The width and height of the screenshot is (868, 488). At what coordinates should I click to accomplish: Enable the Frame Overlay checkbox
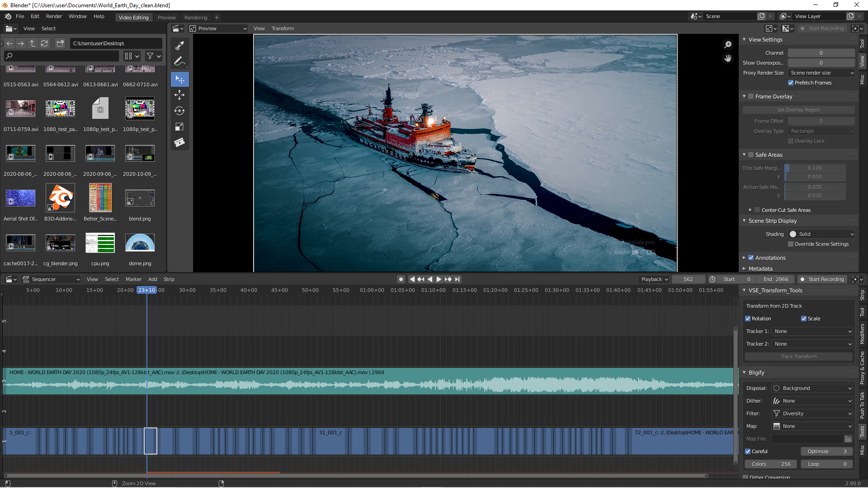[x=751, y=97]
